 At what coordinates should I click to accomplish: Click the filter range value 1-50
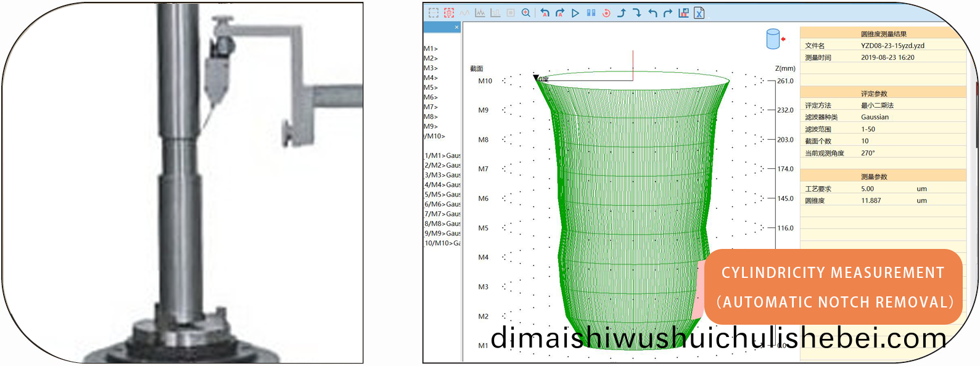pos(868,129)
